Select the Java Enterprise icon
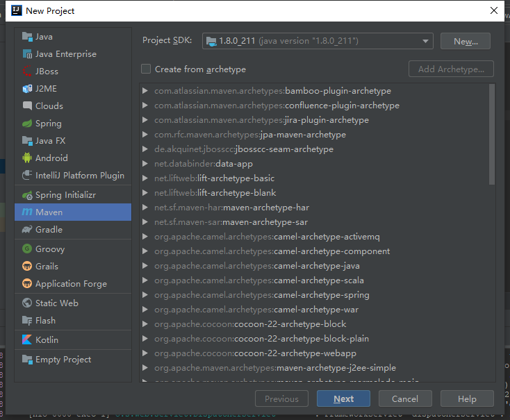This screenshot has height=420, width=510. click(x=27, y=54)
